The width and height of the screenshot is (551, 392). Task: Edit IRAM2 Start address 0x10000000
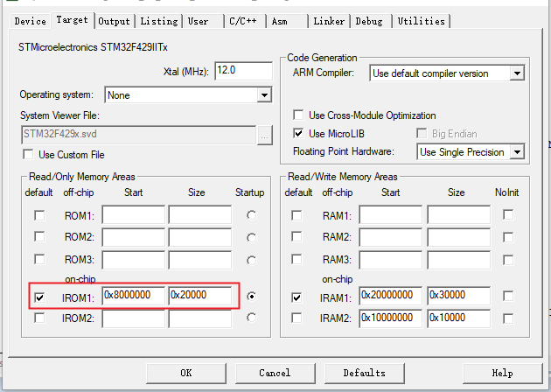[x=390, y=318]
